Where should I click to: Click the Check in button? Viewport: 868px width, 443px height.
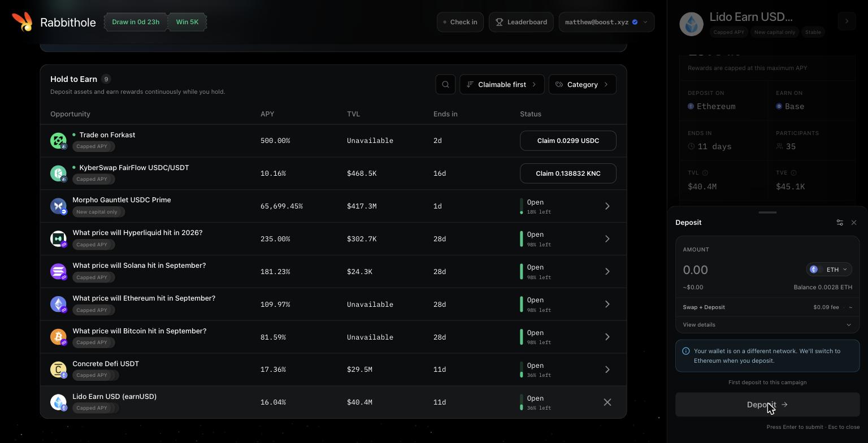pos(460,22)
